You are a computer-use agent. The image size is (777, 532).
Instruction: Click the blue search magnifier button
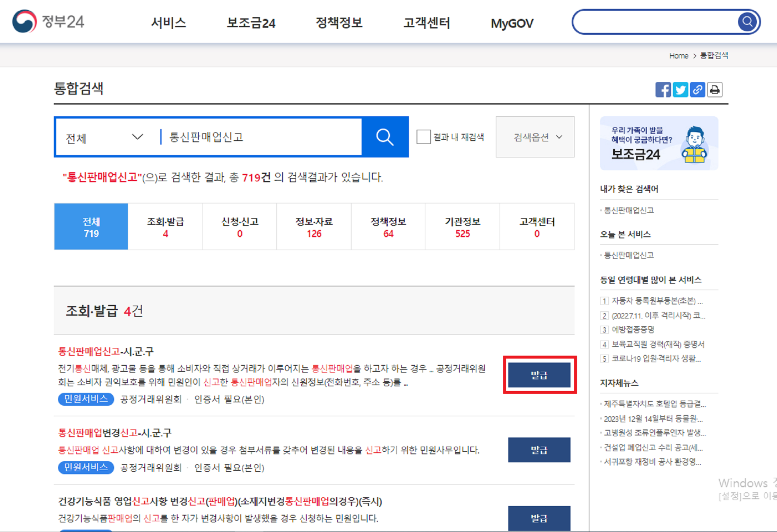[x=384, y=137]
